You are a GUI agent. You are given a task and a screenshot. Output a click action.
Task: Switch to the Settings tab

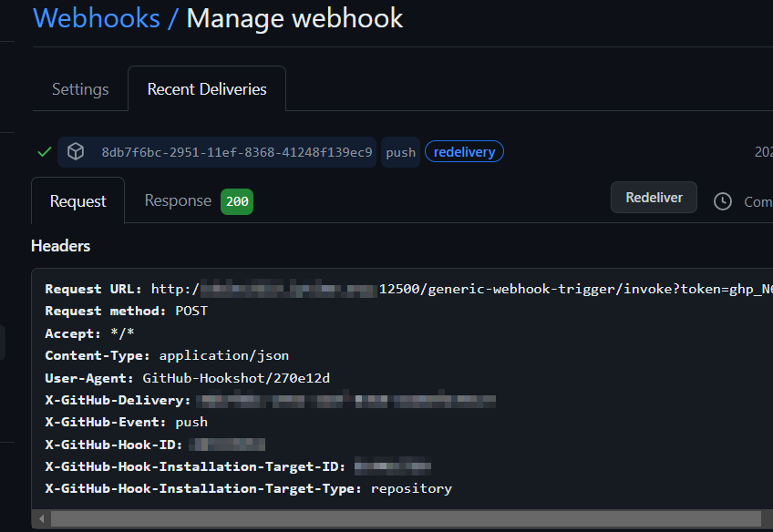click(x=80, y=89)
